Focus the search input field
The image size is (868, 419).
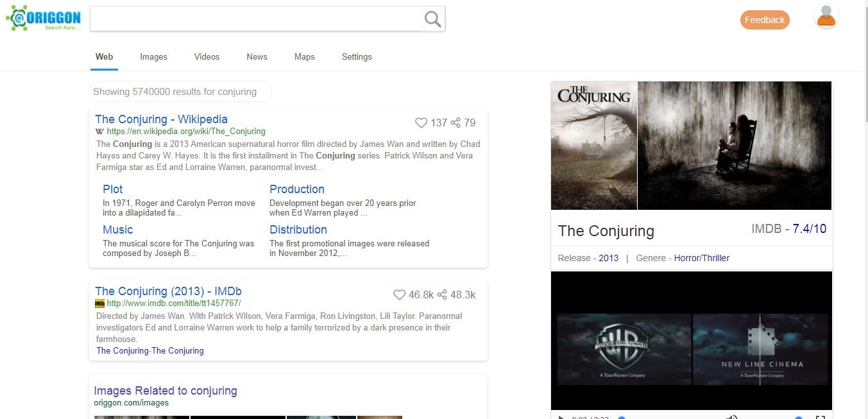coord(257,19)
